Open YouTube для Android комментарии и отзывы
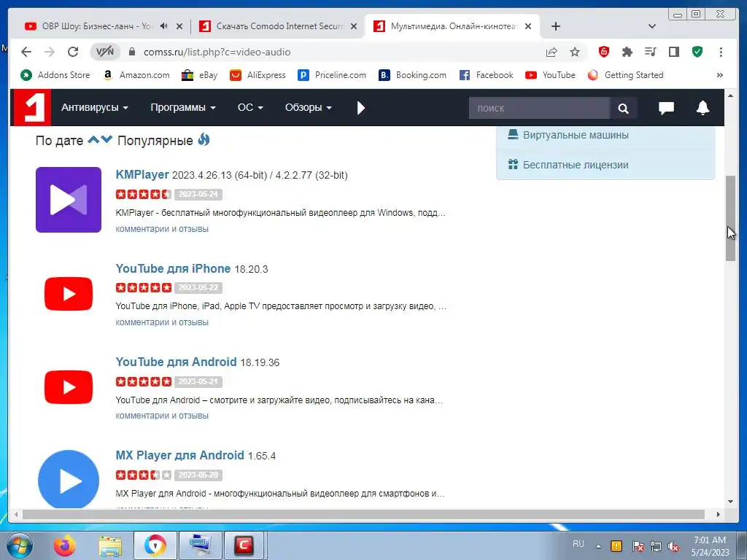747x560 pixels. [162, 416]
